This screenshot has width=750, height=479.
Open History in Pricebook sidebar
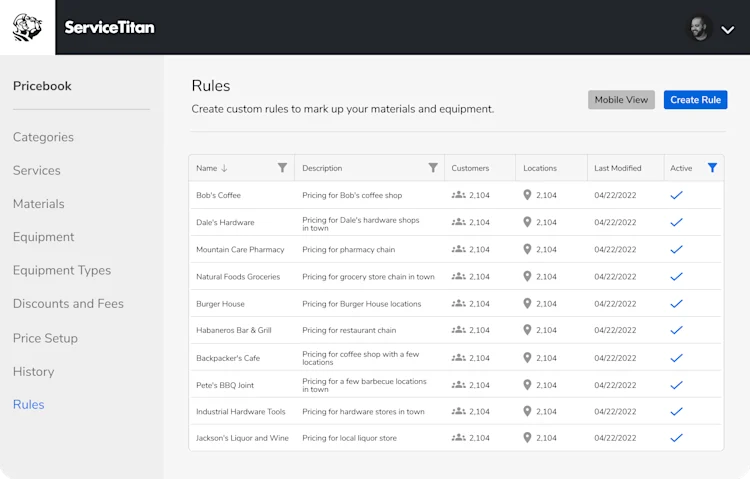(33, 372)
